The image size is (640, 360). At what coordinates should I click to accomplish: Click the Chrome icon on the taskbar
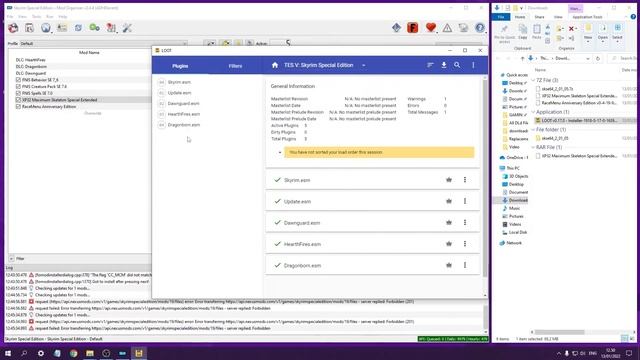[x=73, y=353]
